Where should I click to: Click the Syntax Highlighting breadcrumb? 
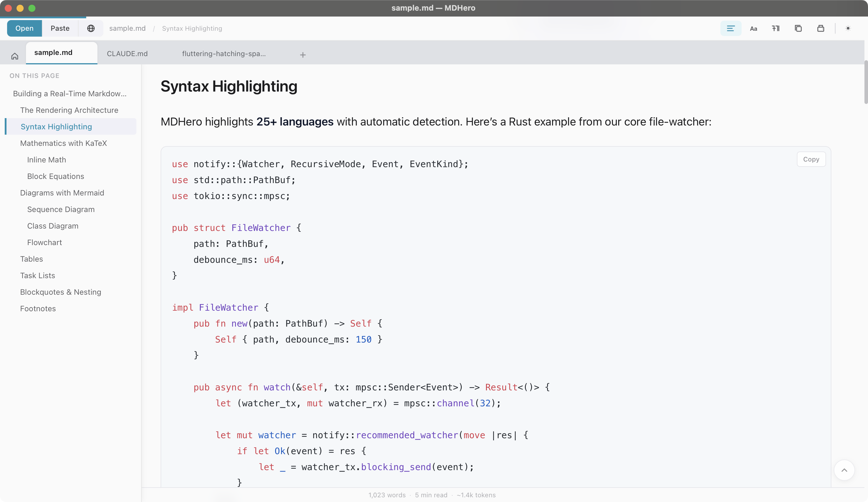(192, 29)
